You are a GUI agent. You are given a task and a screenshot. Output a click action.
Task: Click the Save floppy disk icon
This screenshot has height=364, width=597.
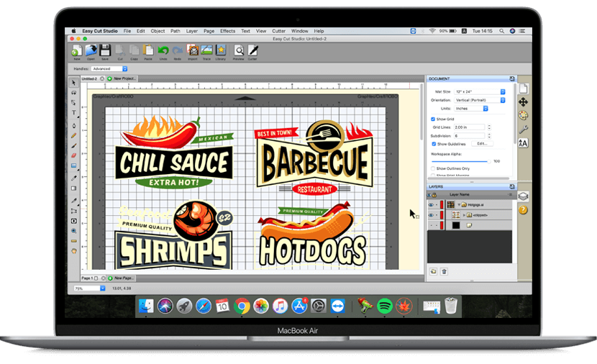tap(105, 50)
